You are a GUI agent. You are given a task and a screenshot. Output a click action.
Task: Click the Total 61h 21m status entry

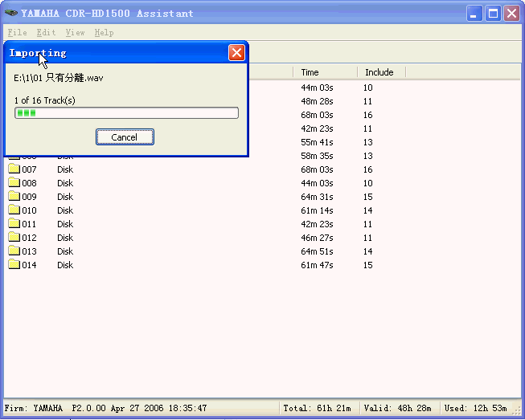(317, 408)
